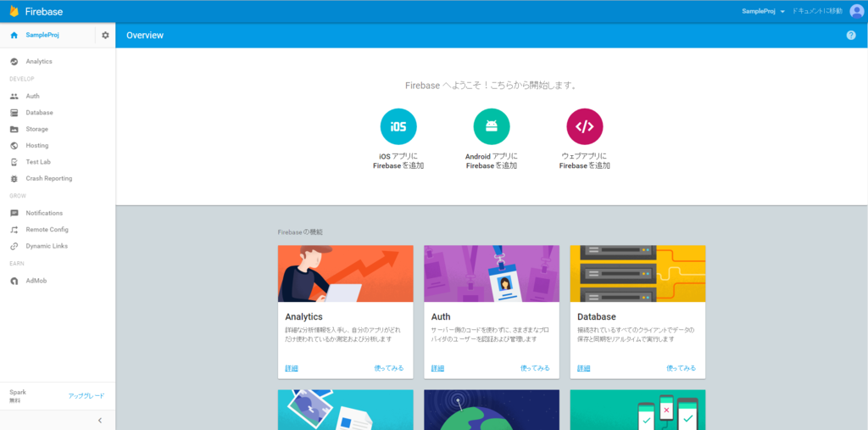Click the Auth people icon
The image size is (868, 430).
[14, 96]
